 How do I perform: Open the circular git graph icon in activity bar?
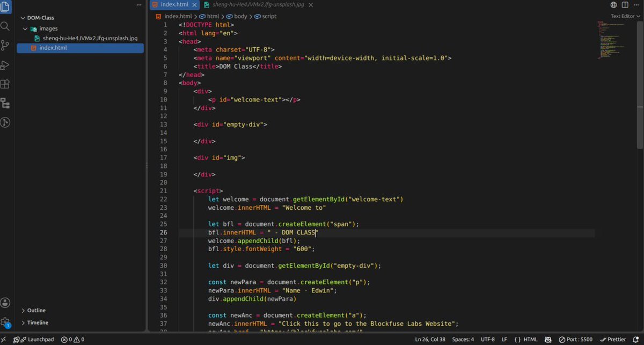click(x=5, y=122)
